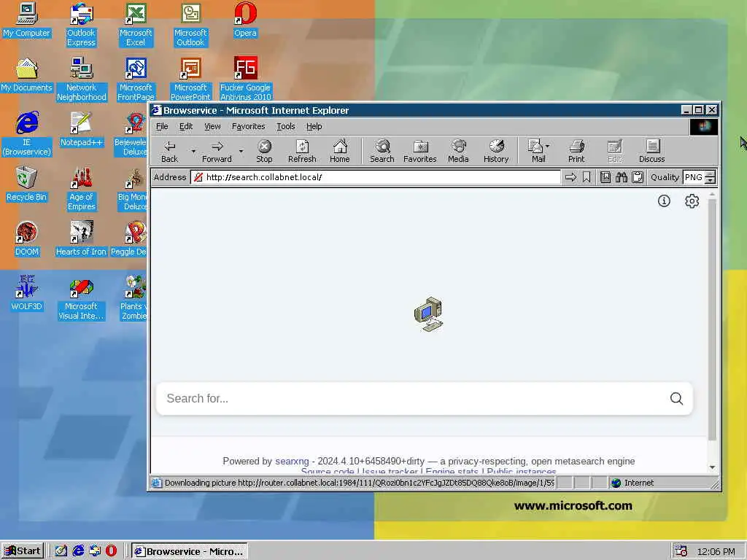Open the Back history dropdown arrow
747x560 pixels.
tap(193, 152)
